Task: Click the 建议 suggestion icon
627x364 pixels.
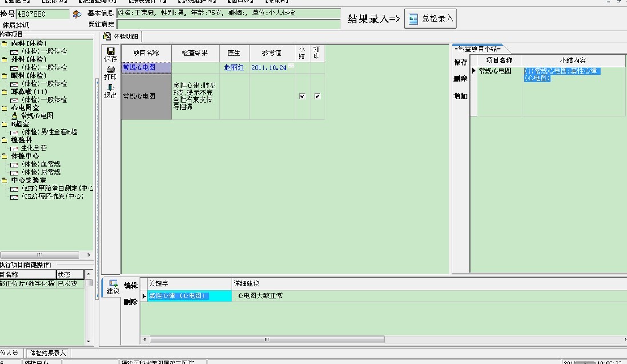Action: tap(112, 283)
